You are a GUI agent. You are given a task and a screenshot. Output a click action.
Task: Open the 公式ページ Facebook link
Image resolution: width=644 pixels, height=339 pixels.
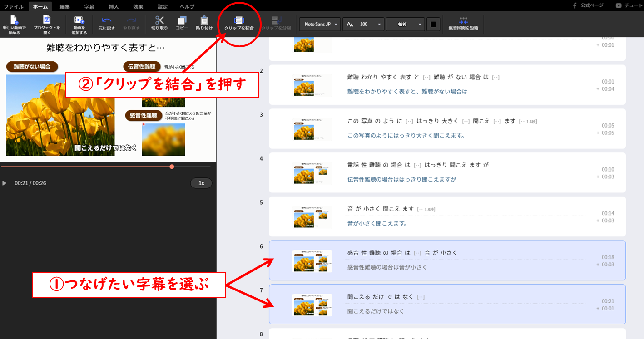tap(588, 5)
